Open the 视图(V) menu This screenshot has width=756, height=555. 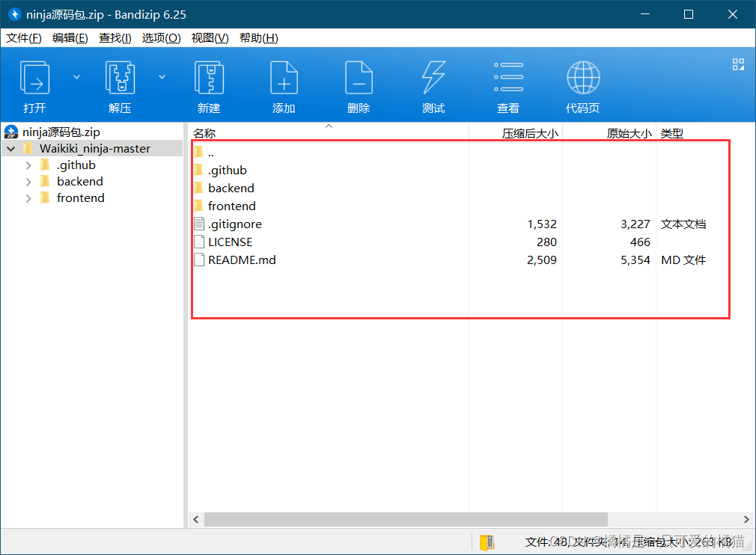tap(210, 38)
